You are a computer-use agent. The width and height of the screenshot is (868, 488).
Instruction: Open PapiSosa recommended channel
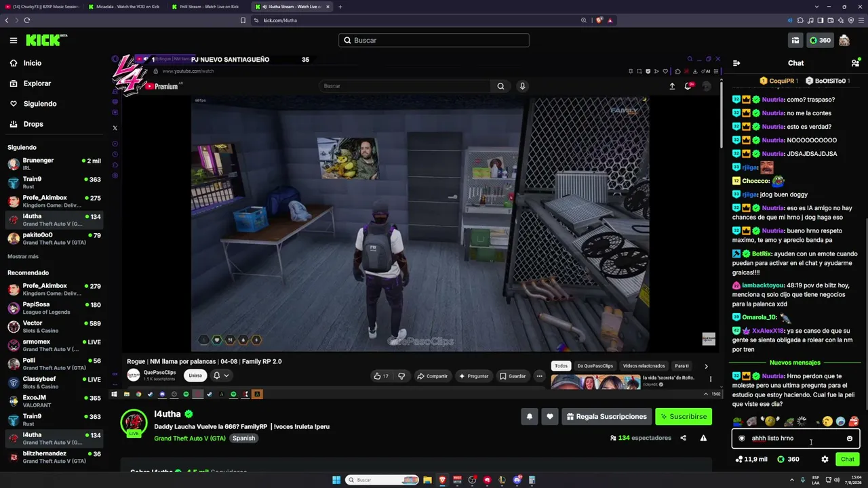(x=54, y=308)
